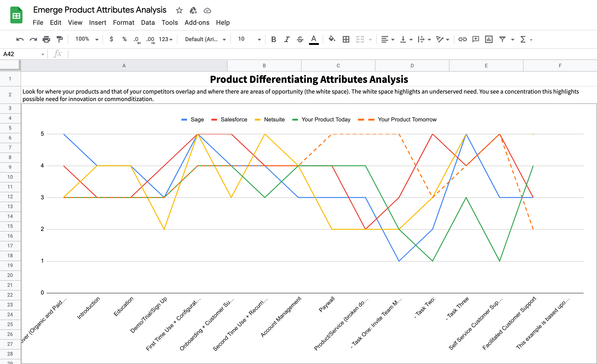Click the strikethrough formatting icon
597x364 pixels.
coord(299,39)
